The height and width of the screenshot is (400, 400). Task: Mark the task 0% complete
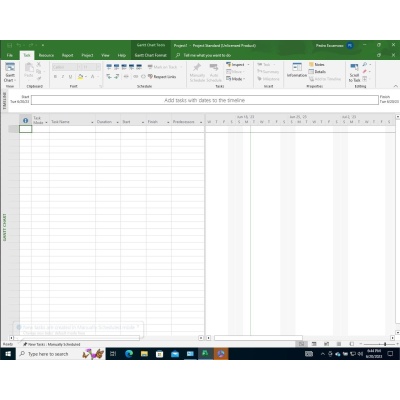pos(109,67)
